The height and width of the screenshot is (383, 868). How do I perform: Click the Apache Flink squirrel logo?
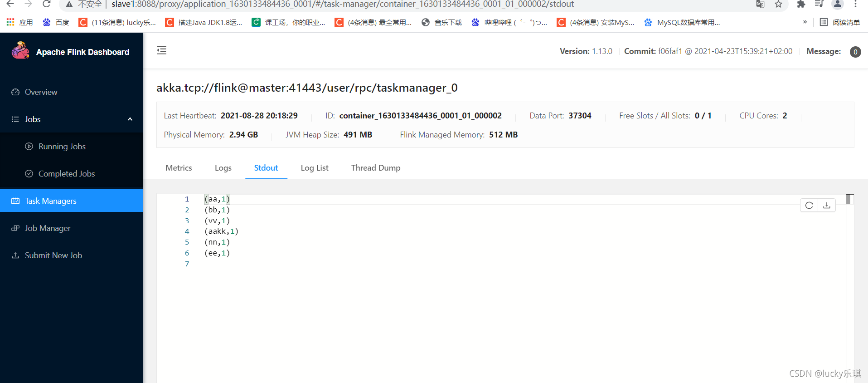(x=20, y=51)
